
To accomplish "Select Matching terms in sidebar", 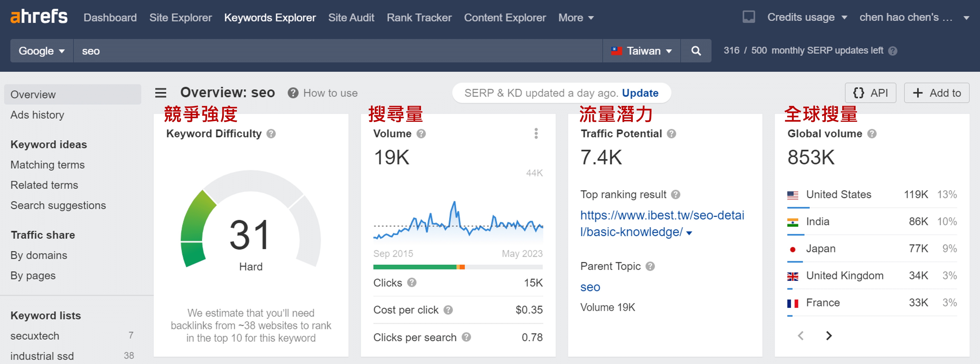I will (x=48, y=165).
